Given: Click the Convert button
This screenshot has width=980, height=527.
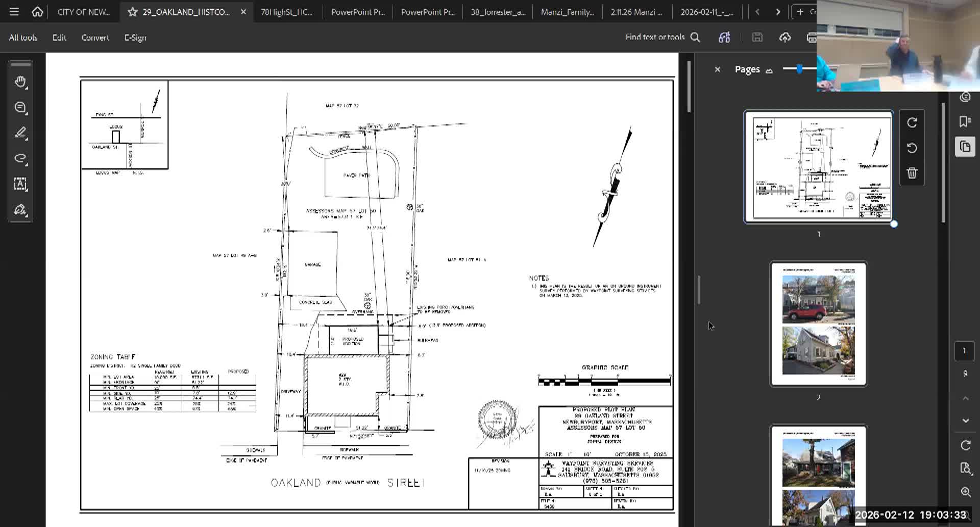Looking at the screenshot, I should click(x=95, y=37).
